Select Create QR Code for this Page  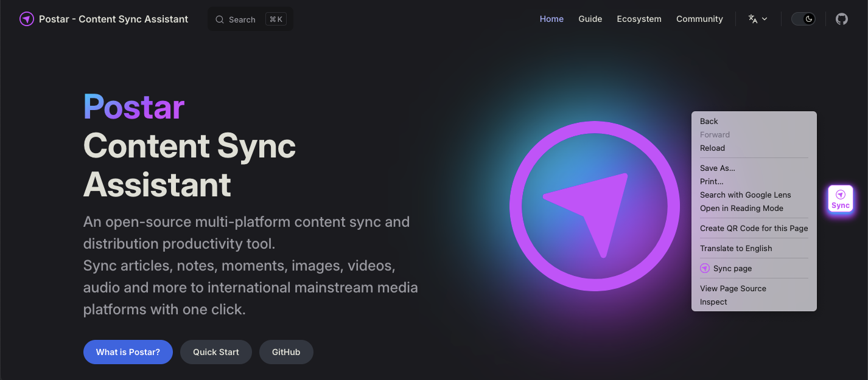coord(754,229)
